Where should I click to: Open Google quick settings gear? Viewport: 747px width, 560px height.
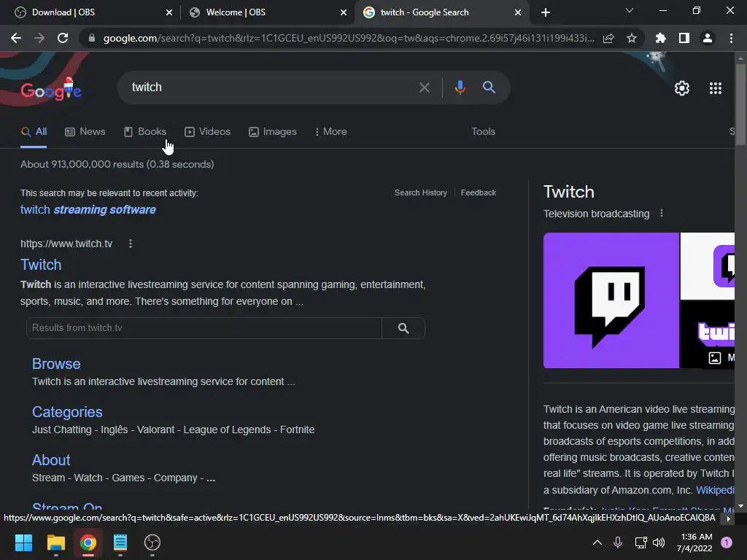coord(682,88)
